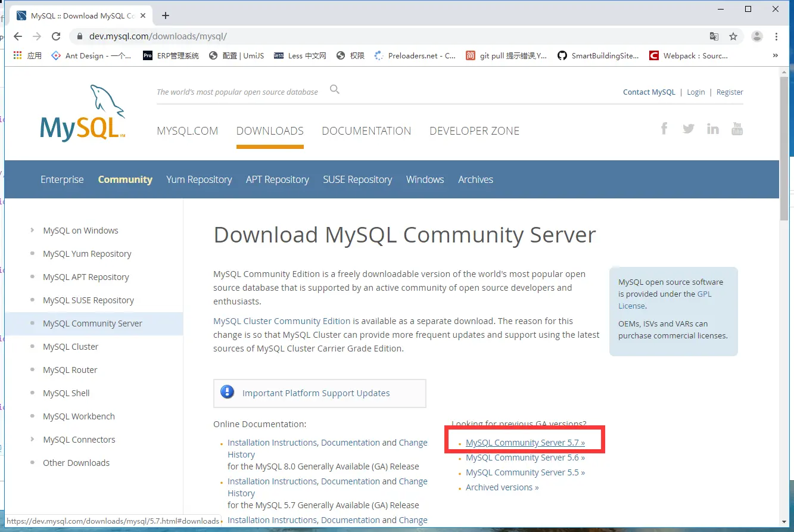Open the 权限 bookmark
The width and height of the screenshot is (794, 532).
pyautogui.click(x=350, y=55)
